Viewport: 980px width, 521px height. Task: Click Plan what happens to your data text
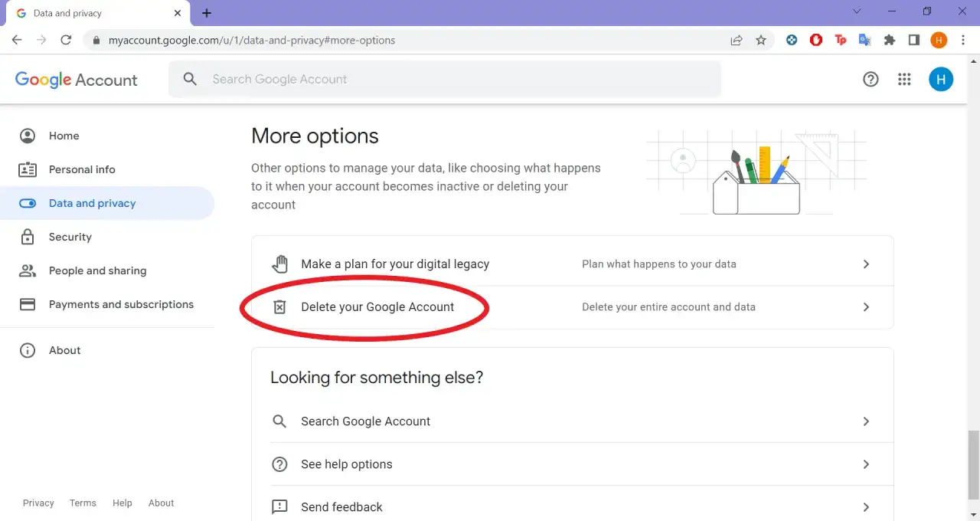point(659,264)
